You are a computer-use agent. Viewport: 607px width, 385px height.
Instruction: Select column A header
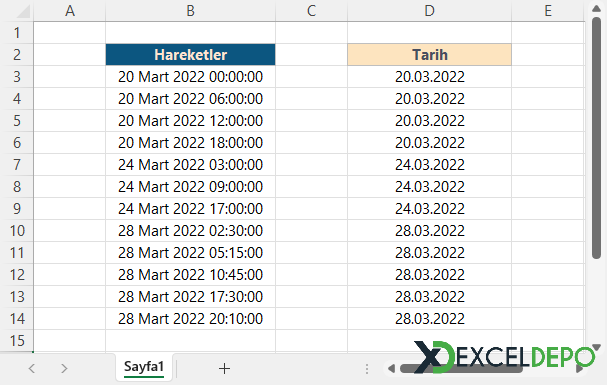[x=70, y=11]
